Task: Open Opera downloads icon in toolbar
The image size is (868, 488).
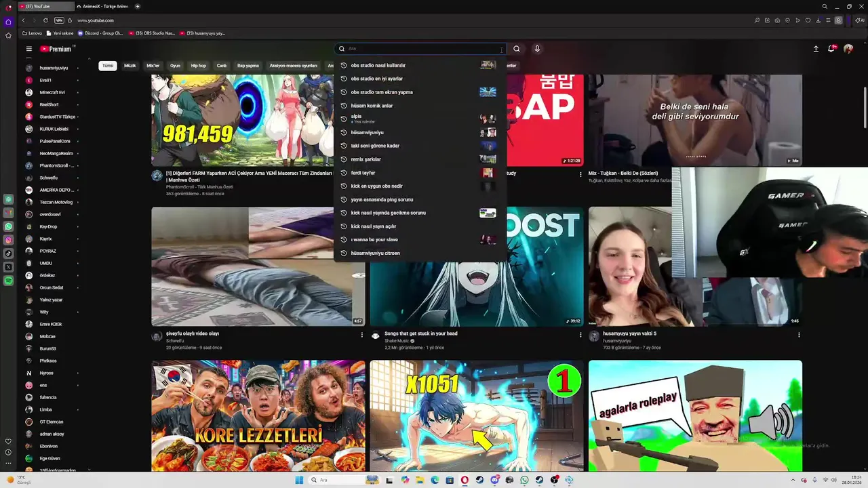Action: coord(818,20)
